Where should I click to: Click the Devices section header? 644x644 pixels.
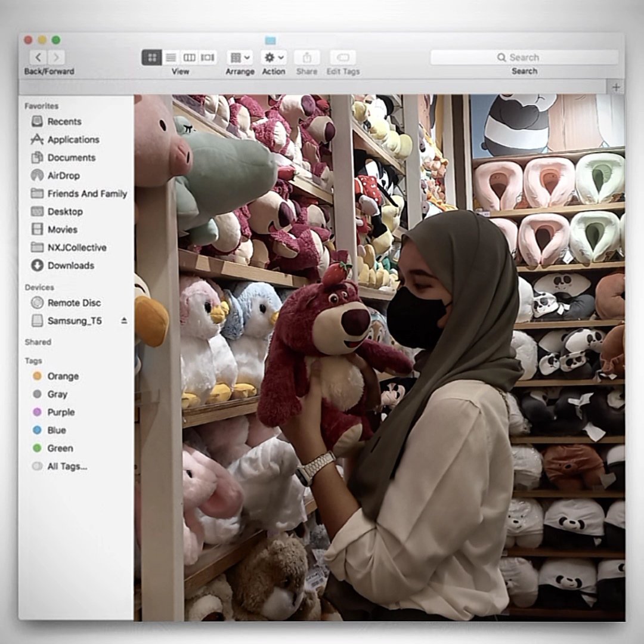pyautogui.click(x=39, y=287)
